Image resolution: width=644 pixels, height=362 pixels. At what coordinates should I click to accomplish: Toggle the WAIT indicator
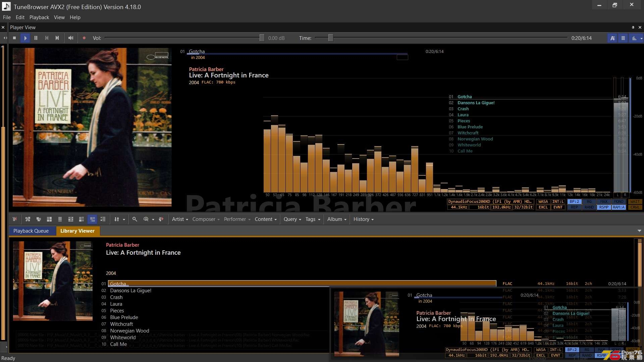pyautogui.click(x=635, y=202)
